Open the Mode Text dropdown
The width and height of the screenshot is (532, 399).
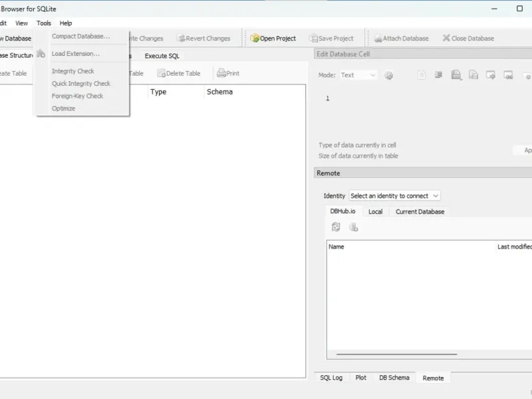[358, 75]
